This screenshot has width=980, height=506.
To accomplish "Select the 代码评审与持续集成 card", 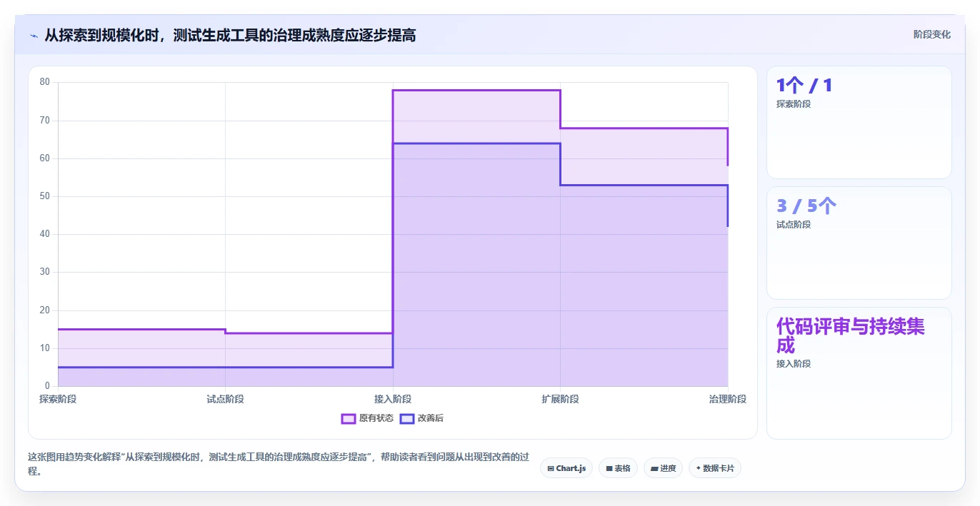I will coord(859,373).
